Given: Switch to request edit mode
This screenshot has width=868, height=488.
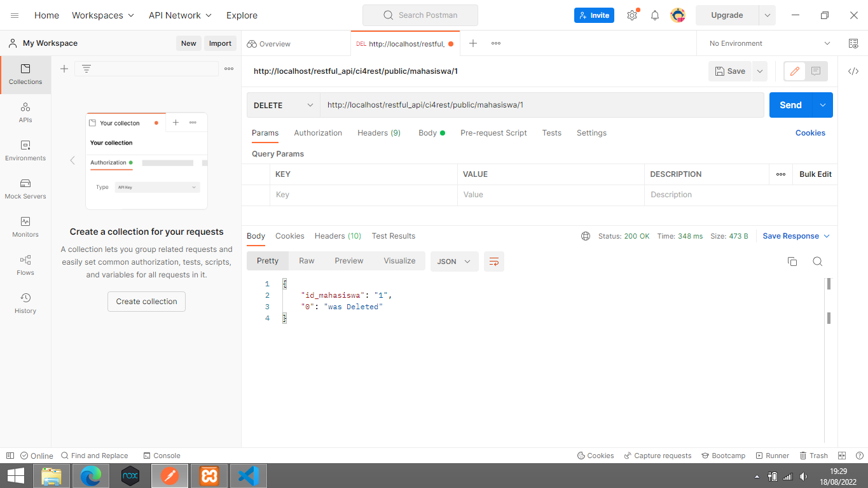Looking at the screenshot, I should click(794, 71).
